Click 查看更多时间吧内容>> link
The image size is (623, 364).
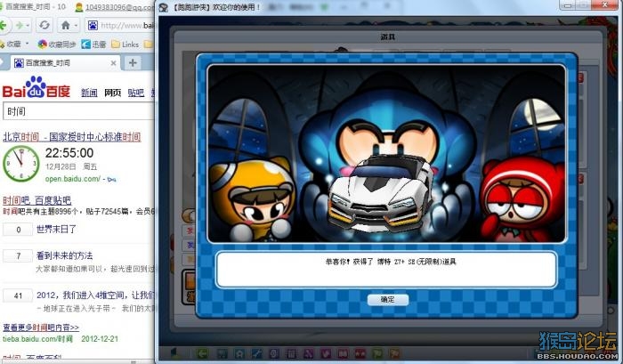(41, 328)
